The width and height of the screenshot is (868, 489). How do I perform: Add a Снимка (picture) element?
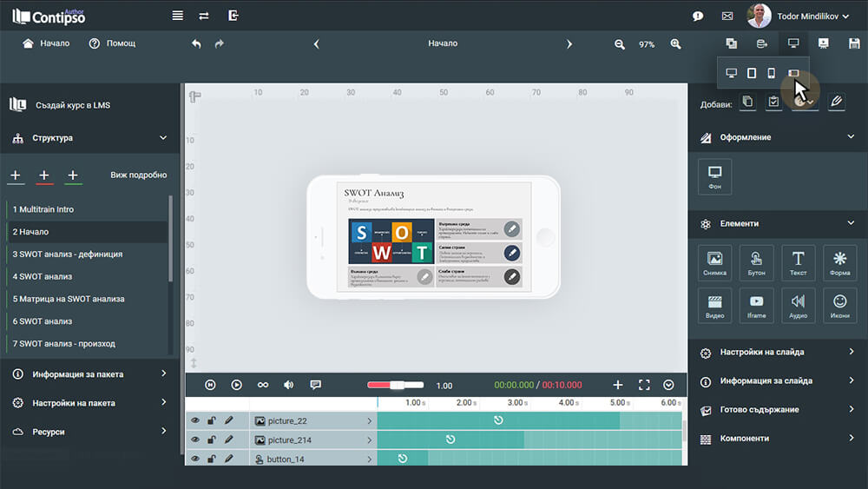pos(714,262)
